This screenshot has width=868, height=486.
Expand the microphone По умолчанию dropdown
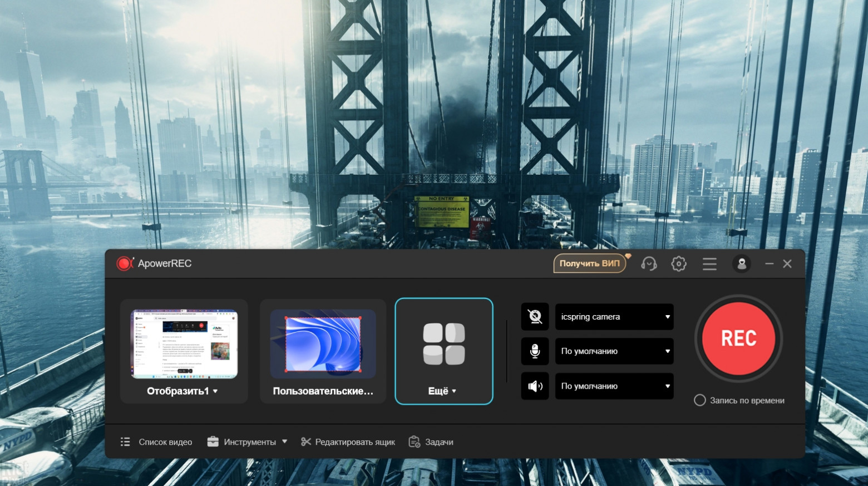614,351
